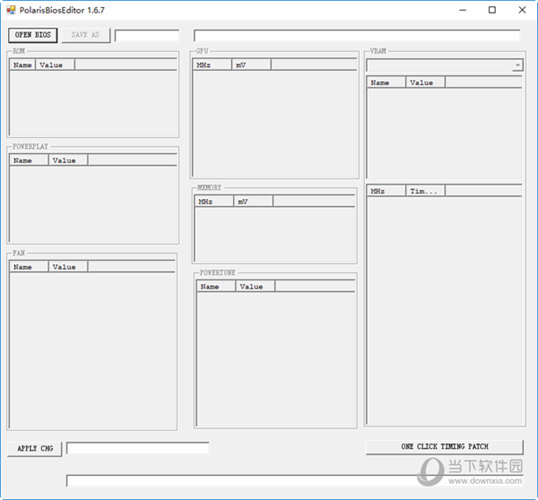Open the VRAM dropdown list
The image size is (538, 500).
pyautogui.click(x=517, y=65)
